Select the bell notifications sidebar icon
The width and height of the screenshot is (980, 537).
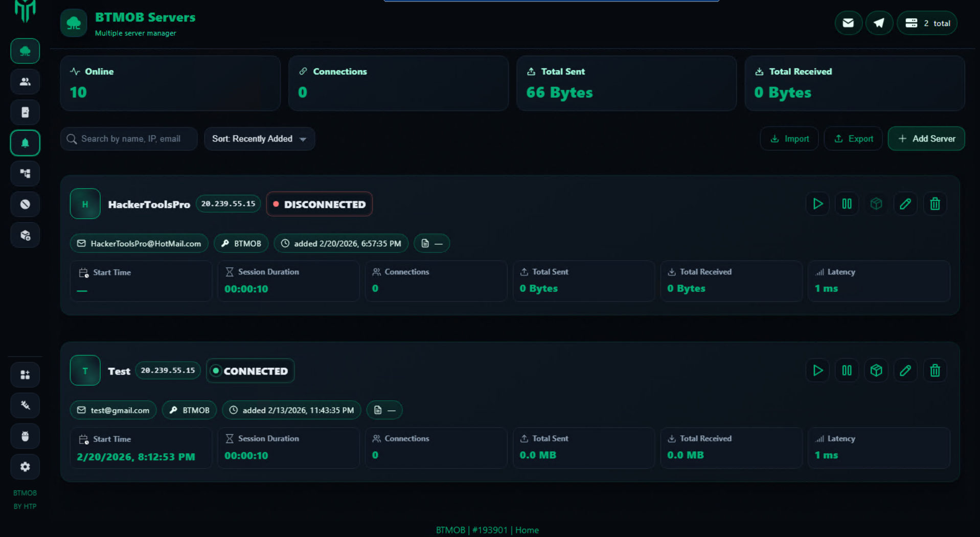[x=25, y=143]
